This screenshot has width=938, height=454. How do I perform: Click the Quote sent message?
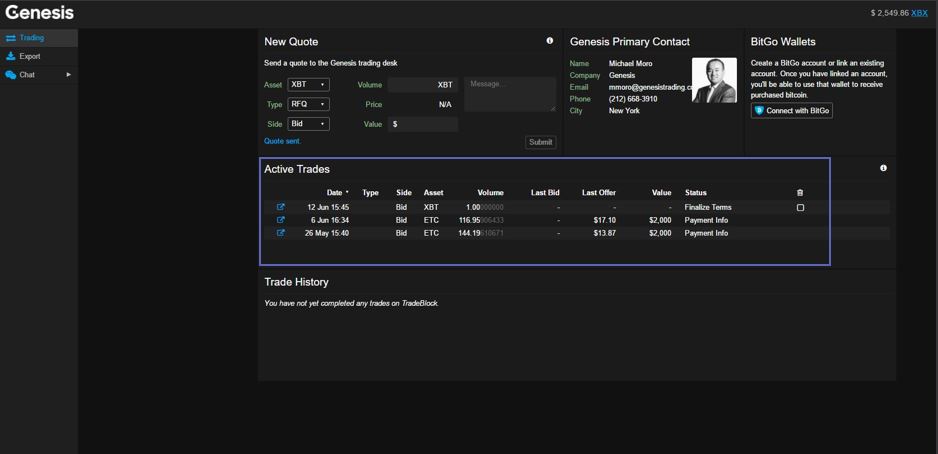click(x=283, y=141)
